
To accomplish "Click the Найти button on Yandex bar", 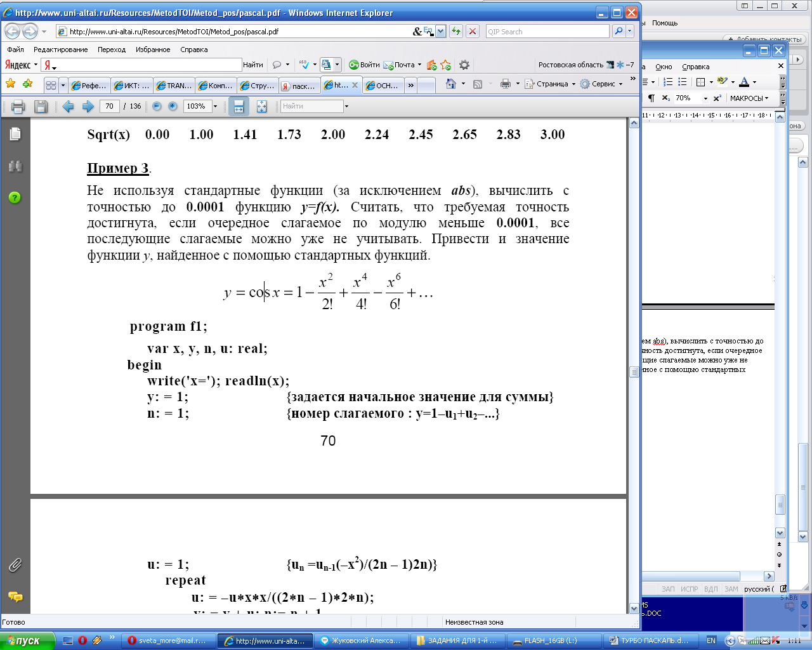I will (x=252, y=65).
